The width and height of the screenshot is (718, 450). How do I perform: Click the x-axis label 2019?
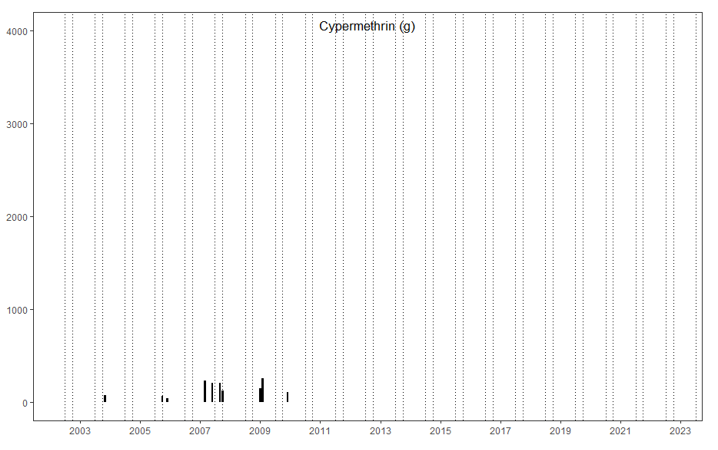tap(560, 431)
